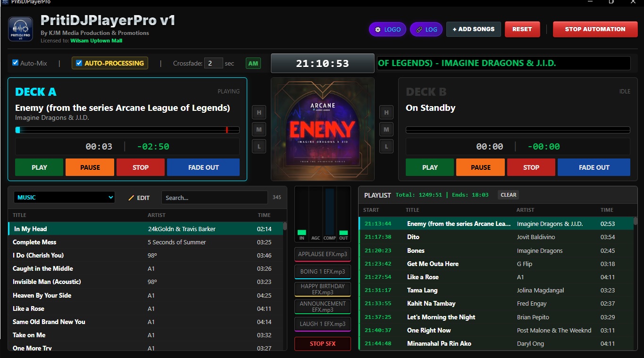Select In My Head in library
Screen dimensions: 644x358
point(145,229)
